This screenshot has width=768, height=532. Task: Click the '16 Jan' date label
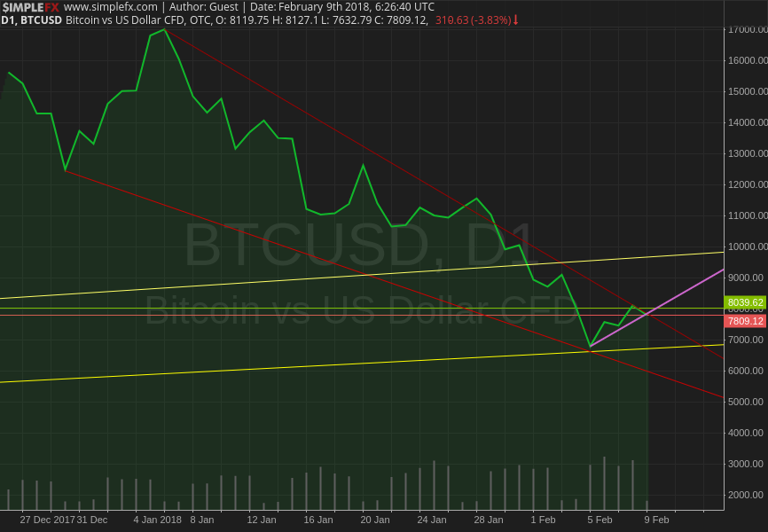tap(317, 520)
